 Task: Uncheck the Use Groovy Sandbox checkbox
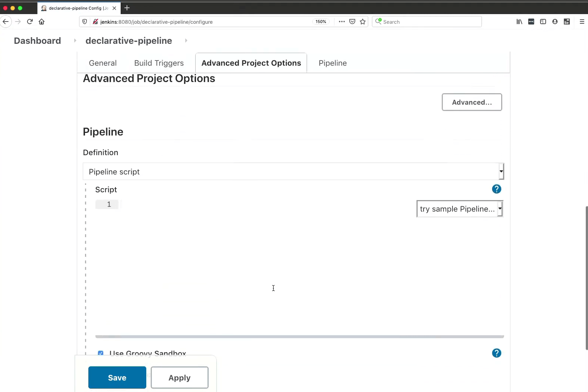pos(101,353)
